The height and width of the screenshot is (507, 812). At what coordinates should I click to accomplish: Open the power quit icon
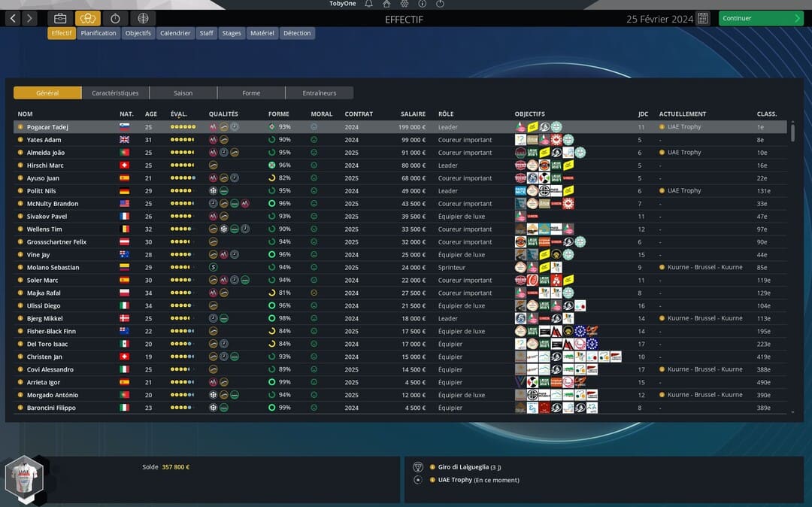tap(440, 4)
